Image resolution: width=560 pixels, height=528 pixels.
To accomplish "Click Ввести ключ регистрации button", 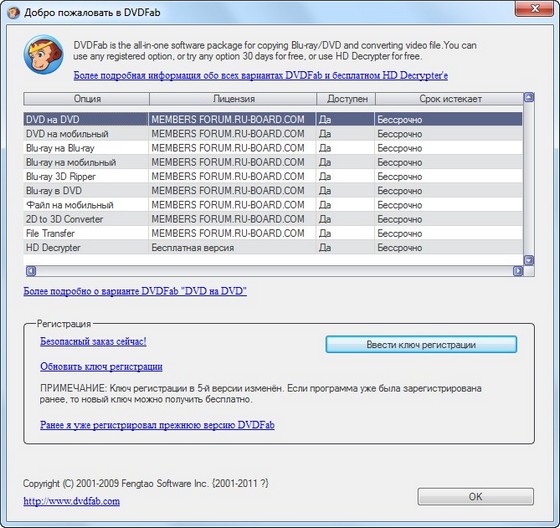I will click(x=421, y=344).
